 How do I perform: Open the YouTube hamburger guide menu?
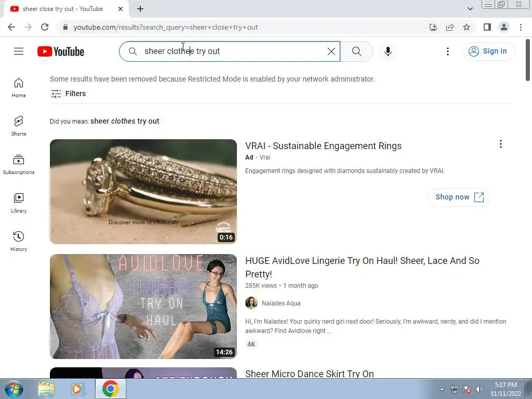pos(19,51)
